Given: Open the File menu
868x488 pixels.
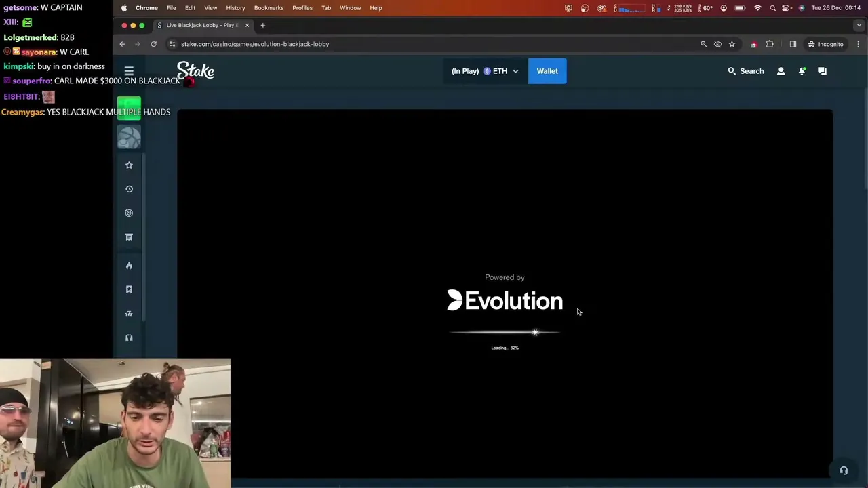Looking at the screenshot, I should click(x=172, y=8).
